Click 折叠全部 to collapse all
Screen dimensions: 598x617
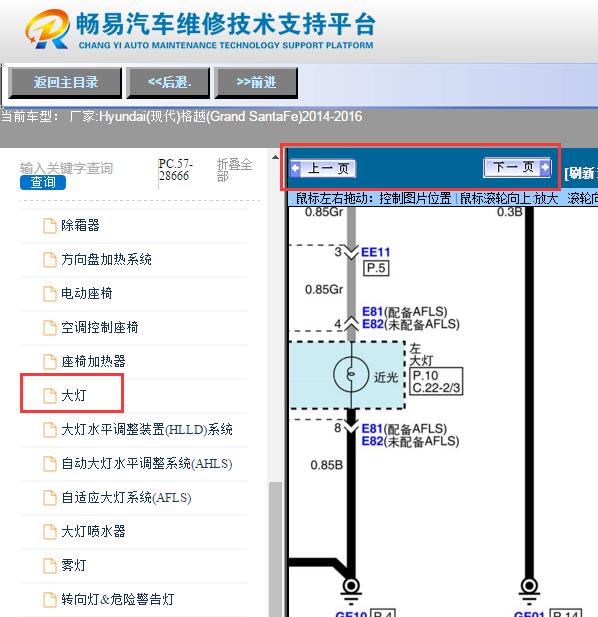234,170
